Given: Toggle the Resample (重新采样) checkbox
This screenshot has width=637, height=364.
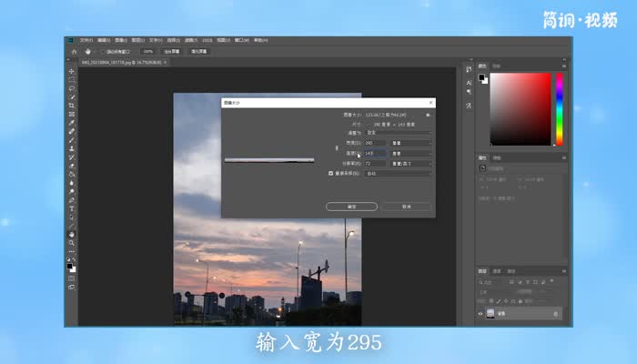Looking at the screenshot, I should [330, 172].
